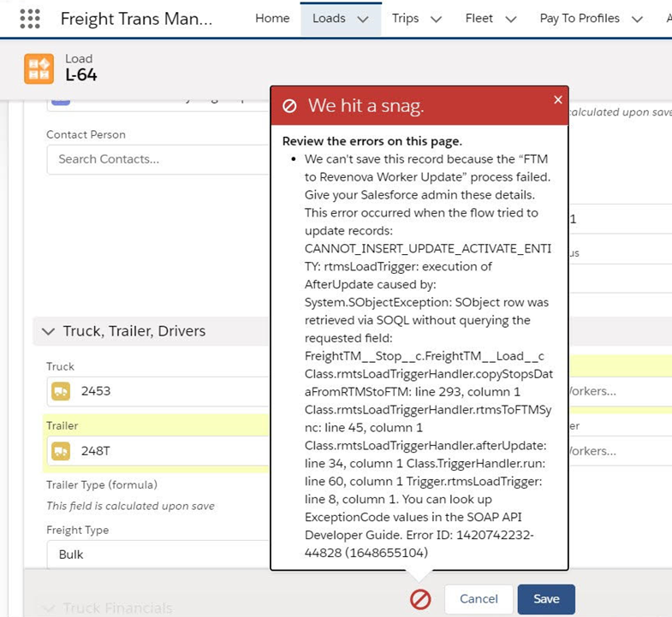Open the Fleet tab dropdown chevron
Image resolution: width=672 pixels, height=617 pixels.
click(511, 19)
